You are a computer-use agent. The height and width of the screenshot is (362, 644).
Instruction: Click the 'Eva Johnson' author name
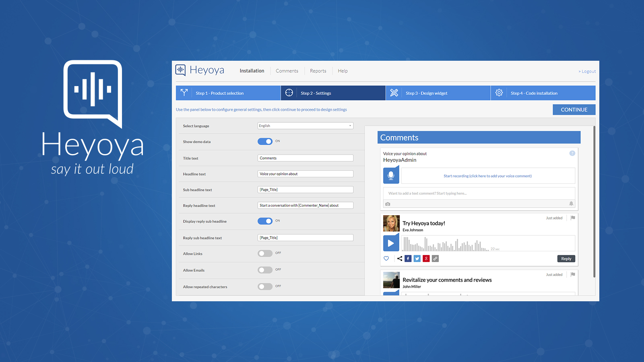[x=413, y=230]
